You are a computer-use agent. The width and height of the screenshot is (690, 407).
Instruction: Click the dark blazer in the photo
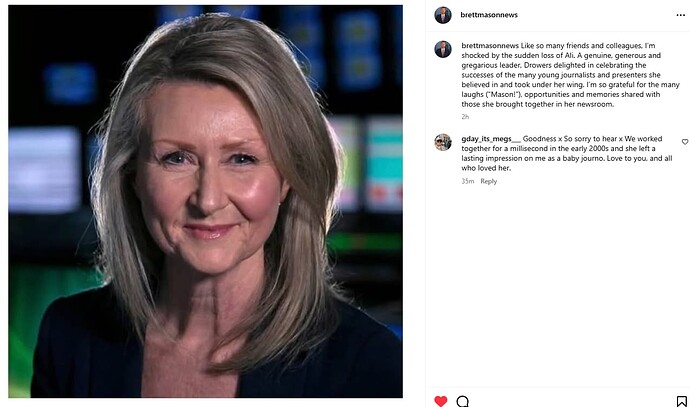coord(88,352)
